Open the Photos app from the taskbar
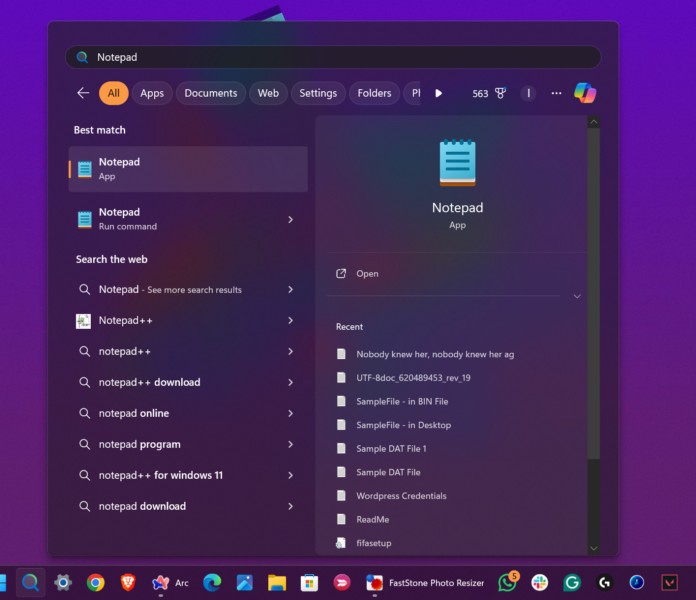 pos(245,582)
